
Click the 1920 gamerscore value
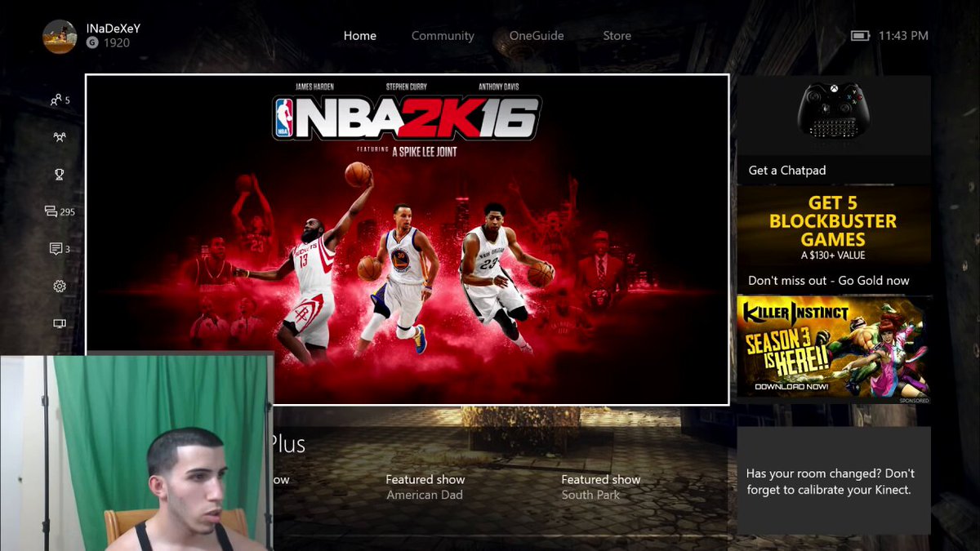coord(117,42)
